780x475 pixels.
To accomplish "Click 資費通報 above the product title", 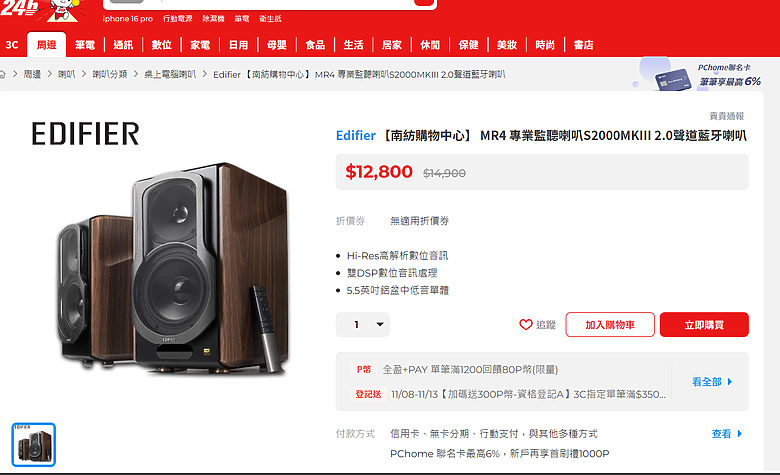I will click(726, 116).
